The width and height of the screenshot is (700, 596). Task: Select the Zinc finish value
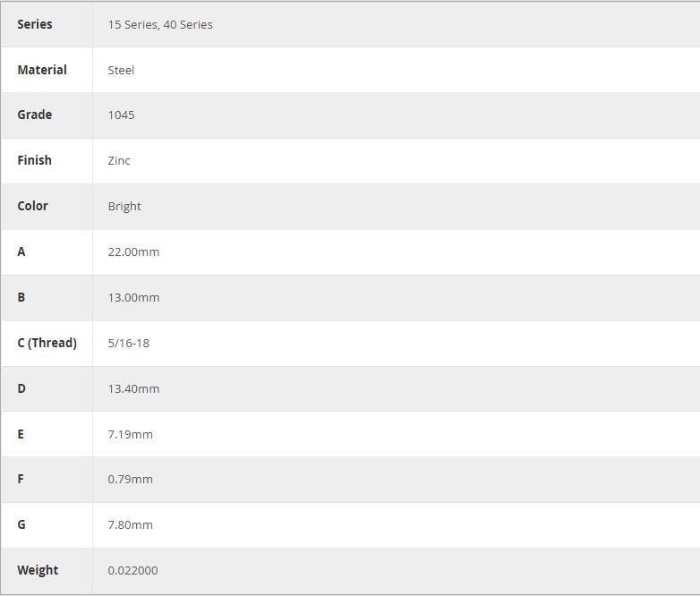119,161
